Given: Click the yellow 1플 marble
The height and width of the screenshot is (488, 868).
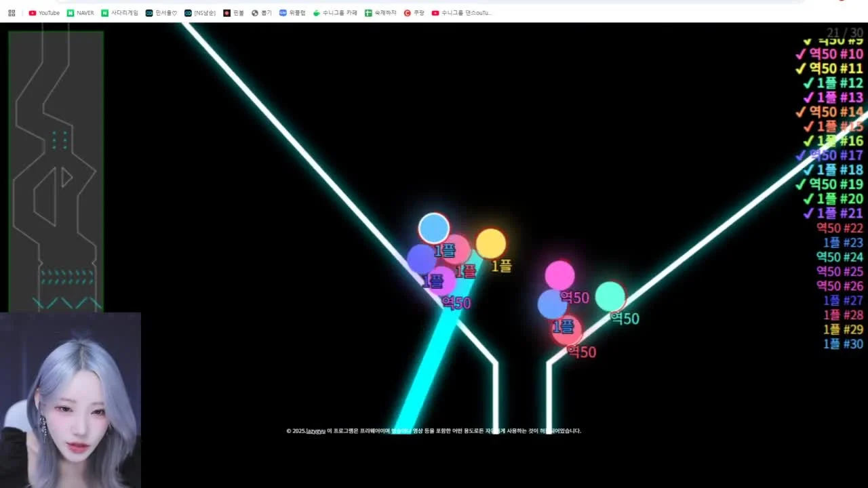Looking at the screenshot, I should click(x=491, y=244).
